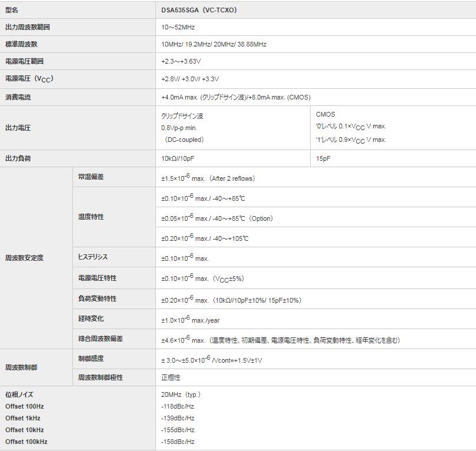Click the 'Offset 100kHz' label
Image resolution: width=476 pixels, height=451 pixels.
[26, 442]
